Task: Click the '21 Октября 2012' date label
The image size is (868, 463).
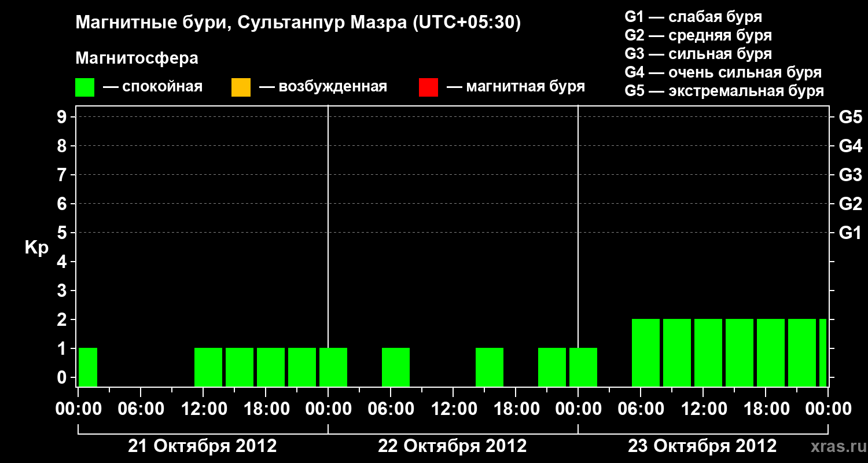Action: [x=203, y=446]
